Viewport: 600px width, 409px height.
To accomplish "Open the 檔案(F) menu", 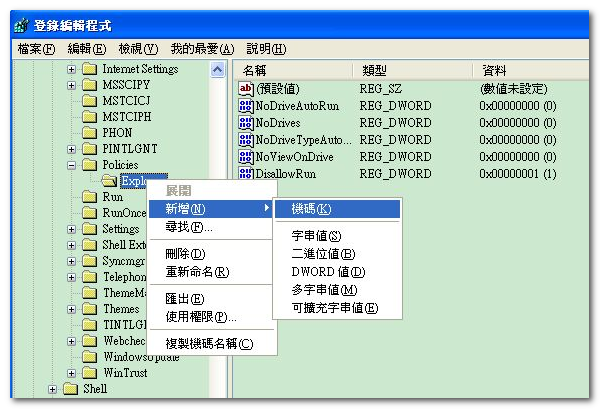I will pos(36,48).
